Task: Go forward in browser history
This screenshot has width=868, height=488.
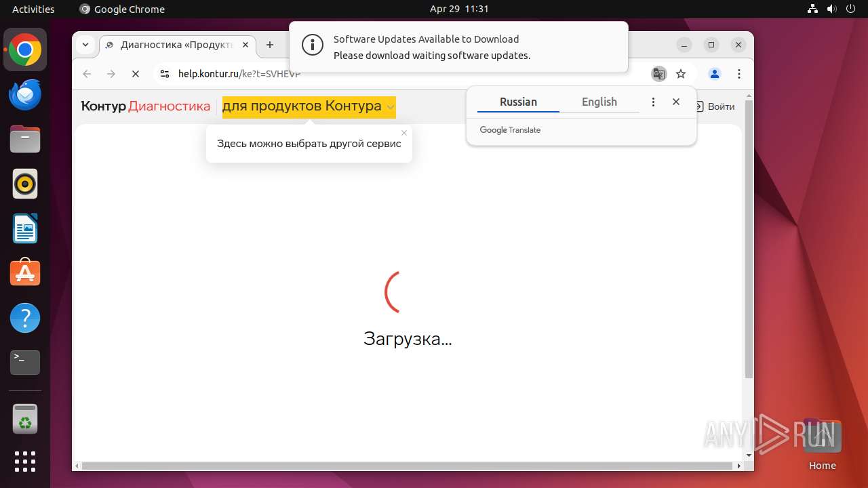Action: pos(111,74)
